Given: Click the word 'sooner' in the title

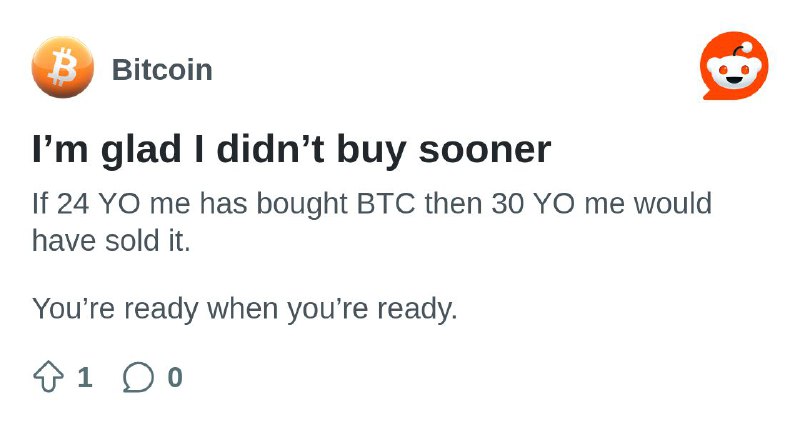Looking at the screenshot, I should click(485, 150).
